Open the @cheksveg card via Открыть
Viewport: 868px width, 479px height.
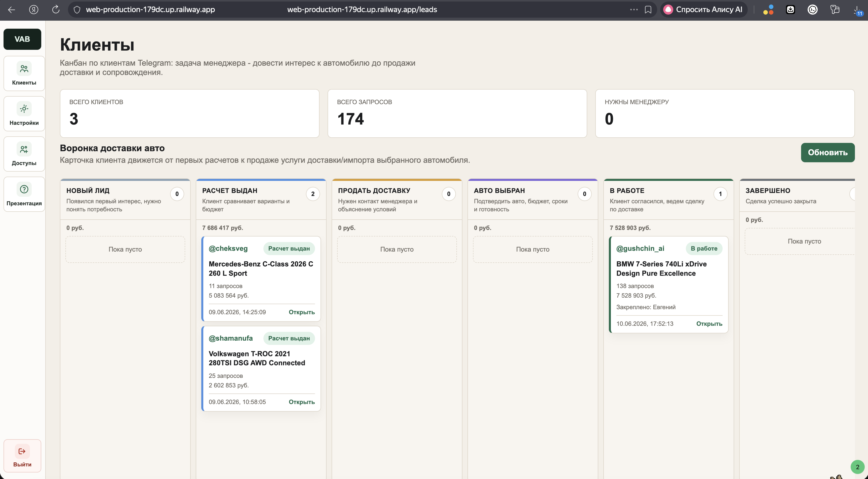click(x=302, y=312)
